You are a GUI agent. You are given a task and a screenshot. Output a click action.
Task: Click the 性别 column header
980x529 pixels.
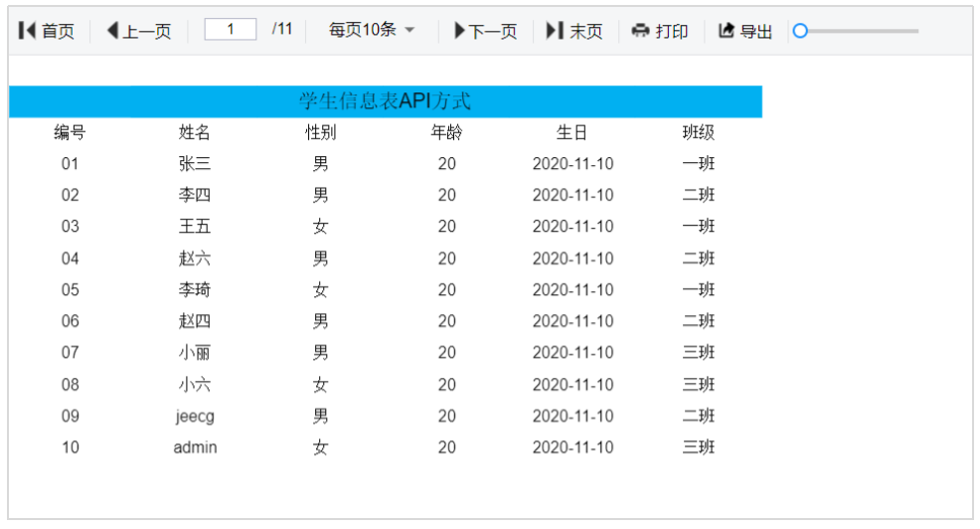coord(321,132)
